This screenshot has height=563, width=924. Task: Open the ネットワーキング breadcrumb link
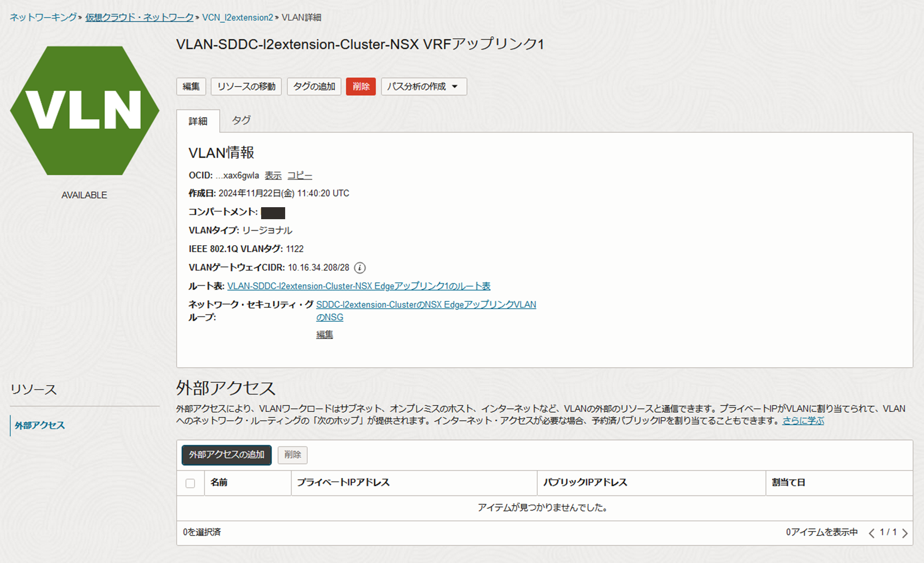44,18
